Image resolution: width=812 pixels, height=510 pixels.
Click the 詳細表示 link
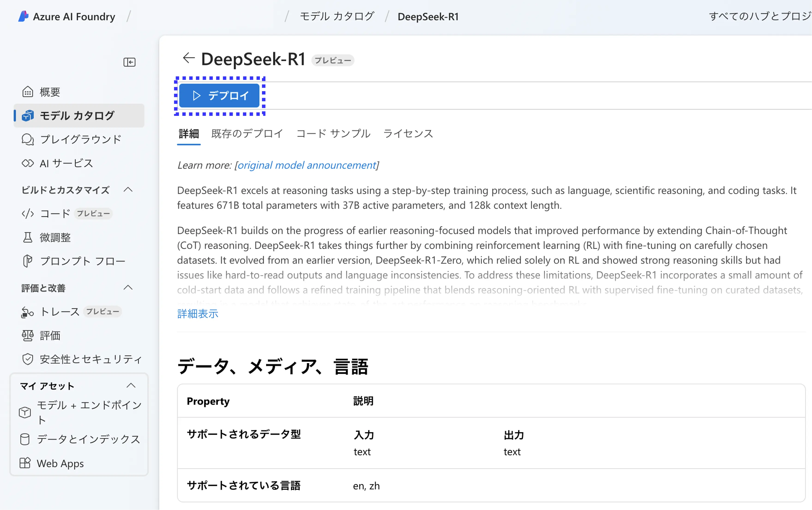point(198,313)
